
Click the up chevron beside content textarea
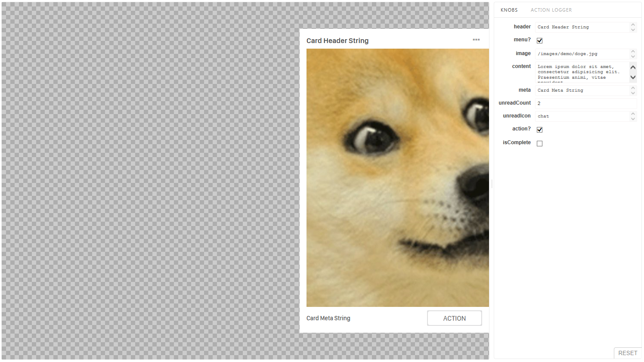point(633,68)
